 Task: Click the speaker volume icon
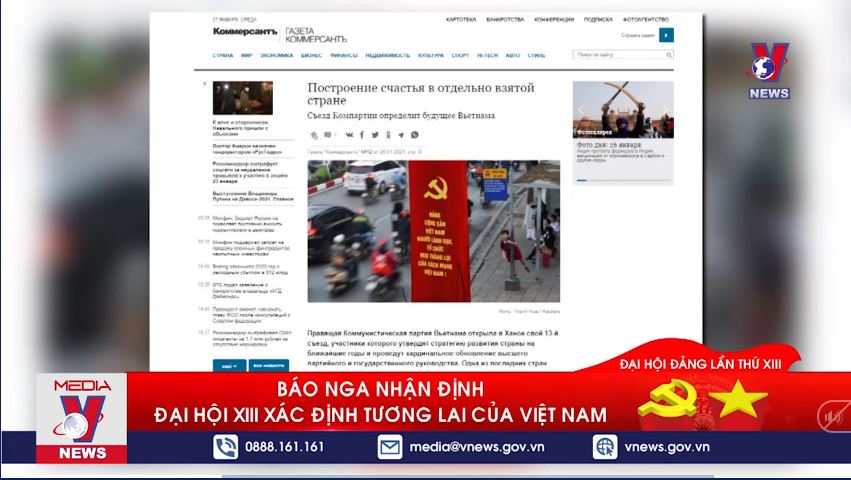click(x=833, y=417)
